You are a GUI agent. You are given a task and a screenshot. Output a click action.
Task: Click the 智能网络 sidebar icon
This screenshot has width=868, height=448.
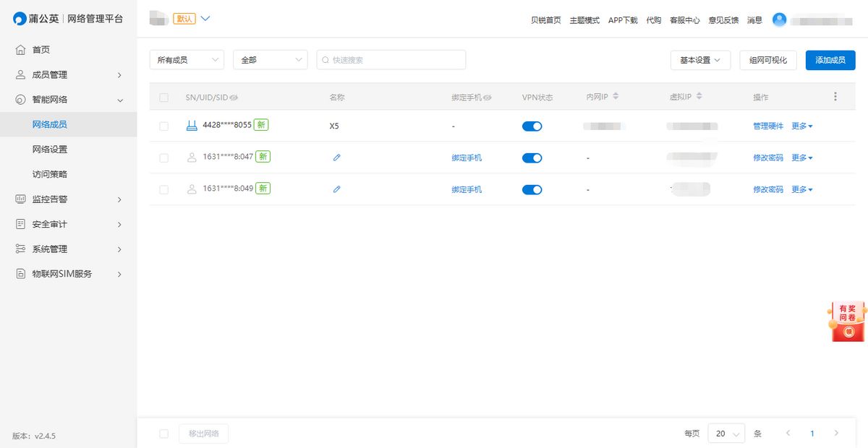[20, 100]
